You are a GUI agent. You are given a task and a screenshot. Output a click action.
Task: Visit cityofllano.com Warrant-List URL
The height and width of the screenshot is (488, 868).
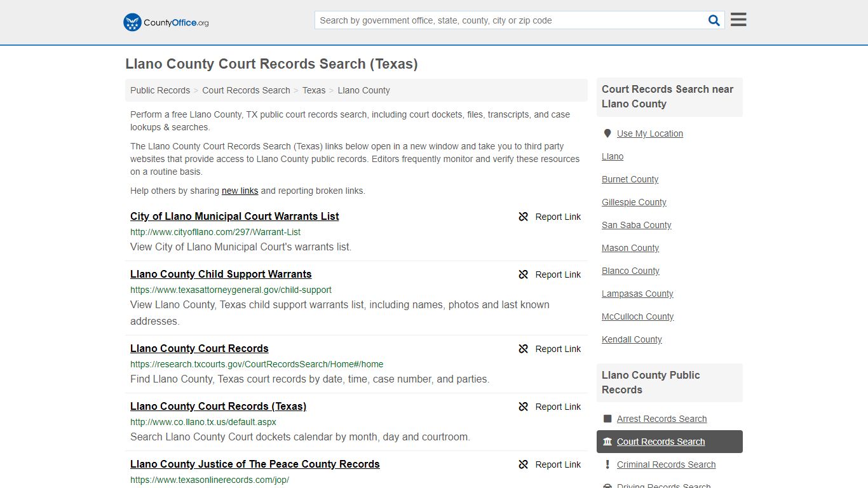[215, 232]
